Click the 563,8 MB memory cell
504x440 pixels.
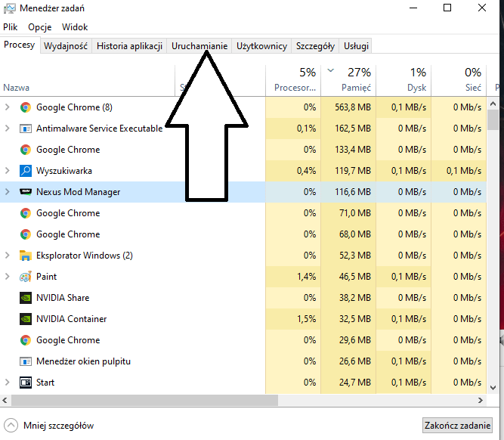pos(348,107)
